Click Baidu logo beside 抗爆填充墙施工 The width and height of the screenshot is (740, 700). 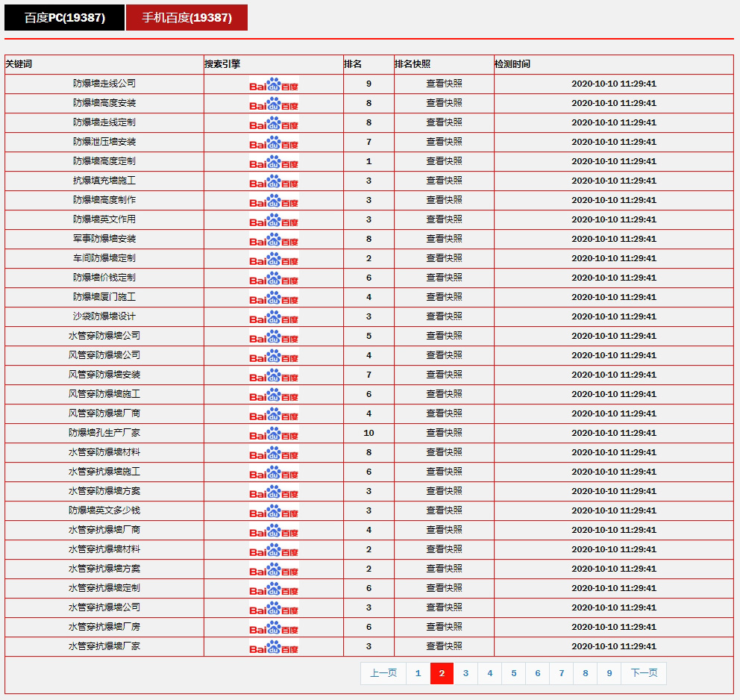[274, 181]
